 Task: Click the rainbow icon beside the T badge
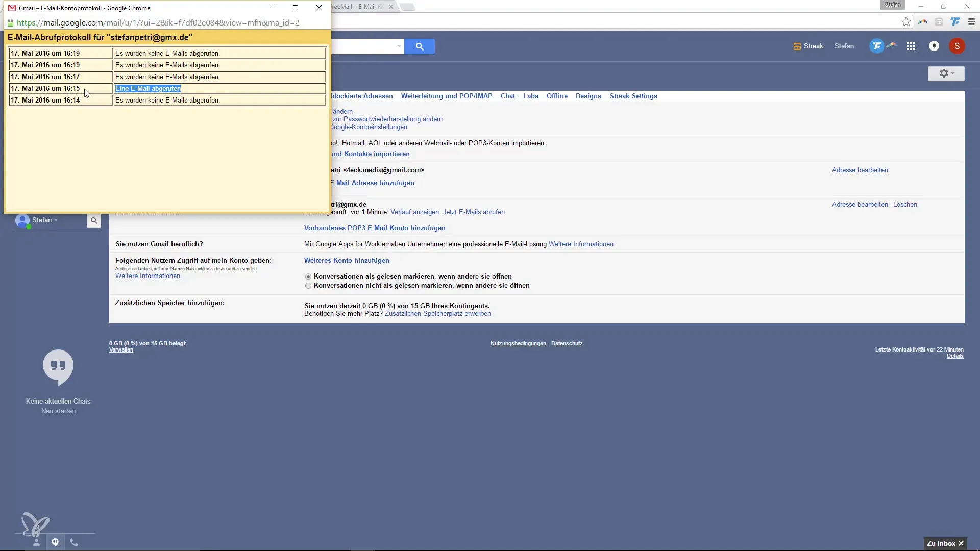click(x=892, y=45)
